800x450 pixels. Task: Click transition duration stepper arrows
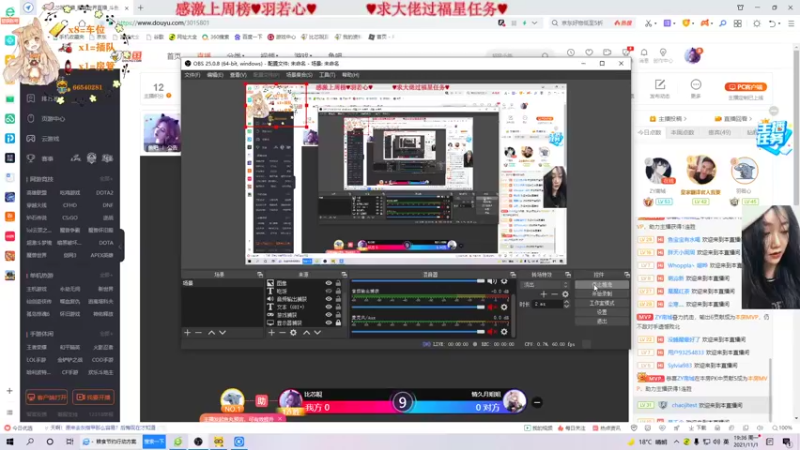(x=566, y=304)
